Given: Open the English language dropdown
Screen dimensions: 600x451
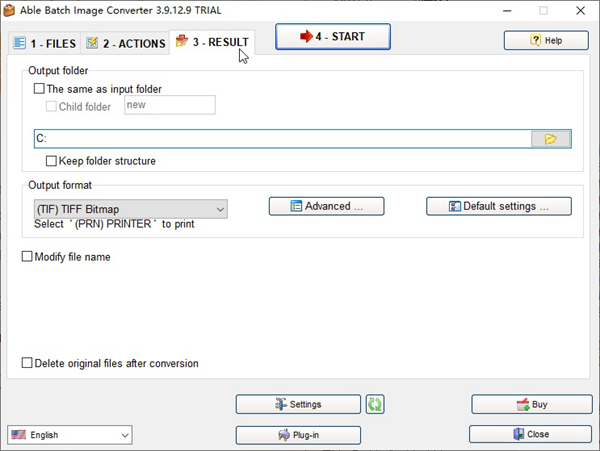Looking at the screenshot, I should 70,435.
